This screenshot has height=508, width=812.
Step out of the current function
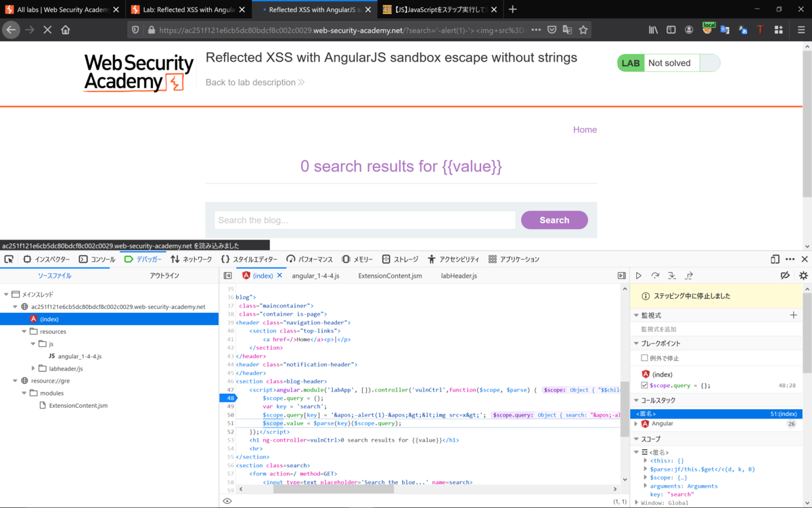689,276
